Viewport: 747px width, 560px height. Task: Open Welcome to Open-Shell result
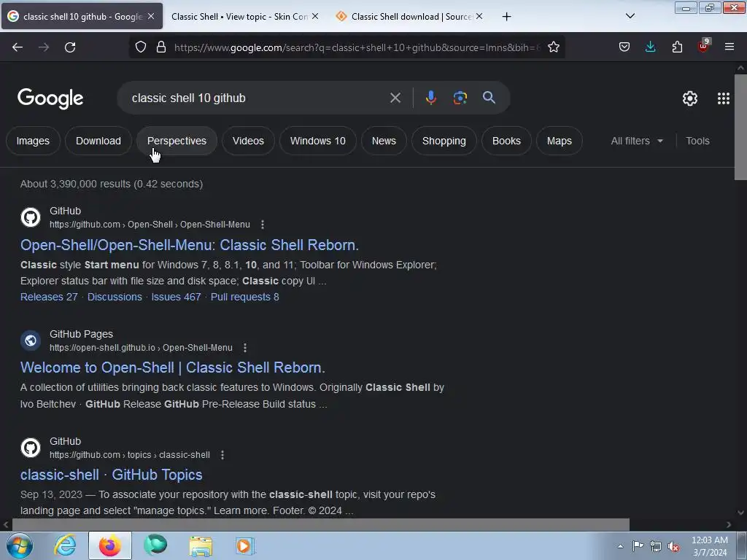tap(172, 367)
